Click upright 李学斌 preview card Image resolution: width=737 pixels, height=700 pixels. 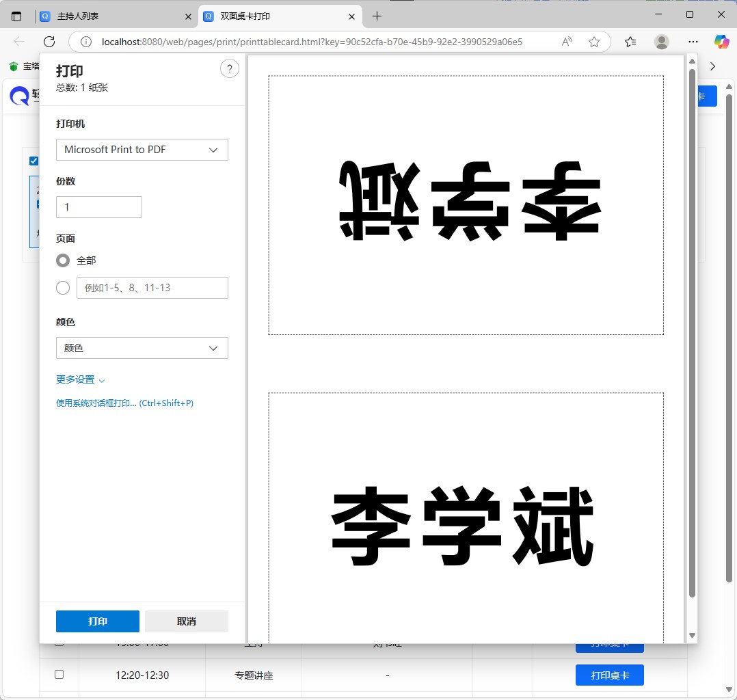tap(466, 517)
